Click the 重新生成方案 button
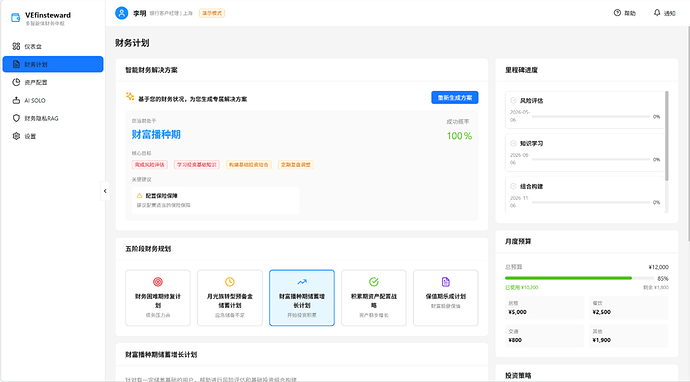This screenshot has height=382, width=690. (x=455, y=98)
